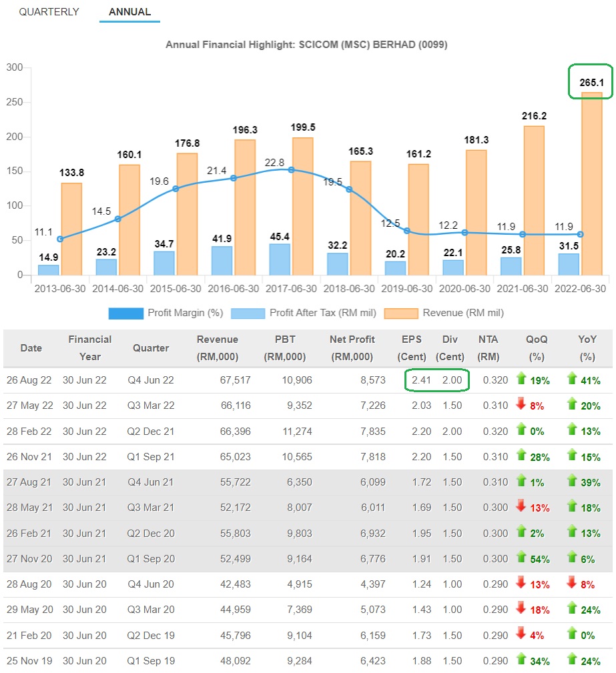Click the YoY up arrow in Q2 Dec 19 row
This screenshot has height=673, width=616.
point(572,633)
